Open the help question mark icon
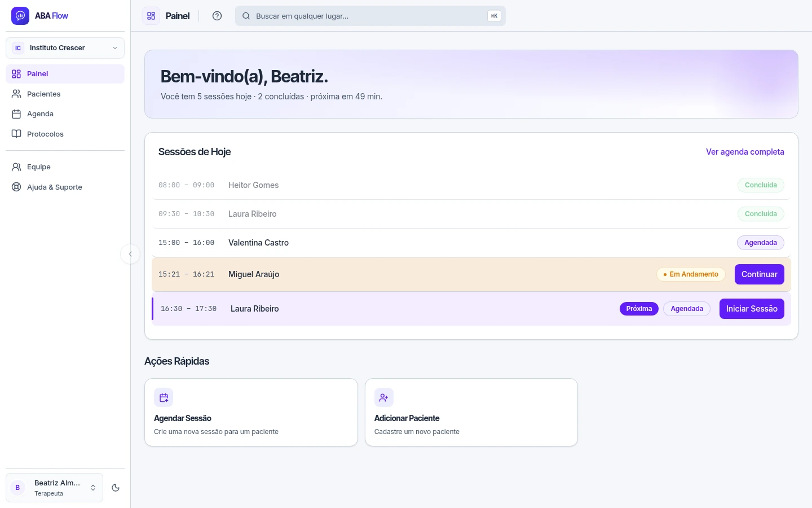Image resolution: width=812 pixels, height=508 pixels. 217,16
